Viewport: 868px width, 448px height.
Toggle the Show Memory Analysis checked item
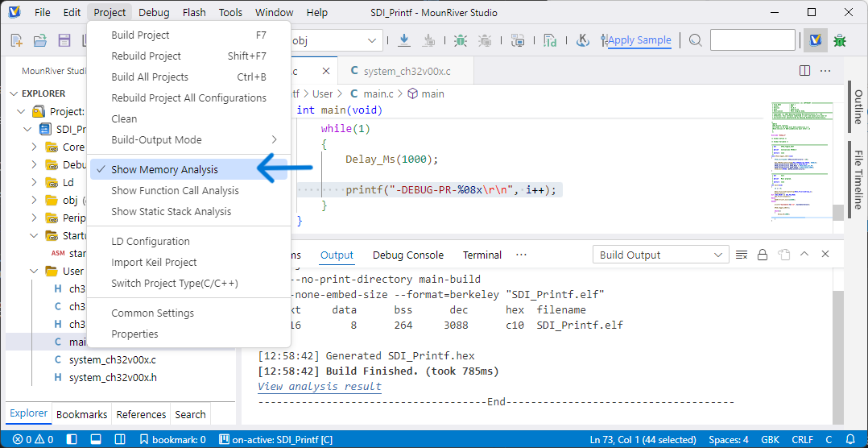click(188, 169)
